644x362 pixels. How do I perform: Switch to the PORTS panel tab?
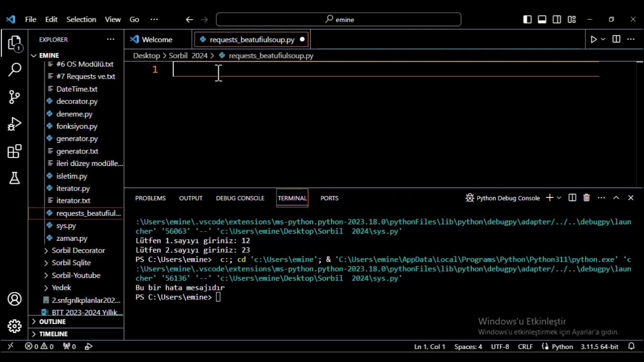[329, 198]
